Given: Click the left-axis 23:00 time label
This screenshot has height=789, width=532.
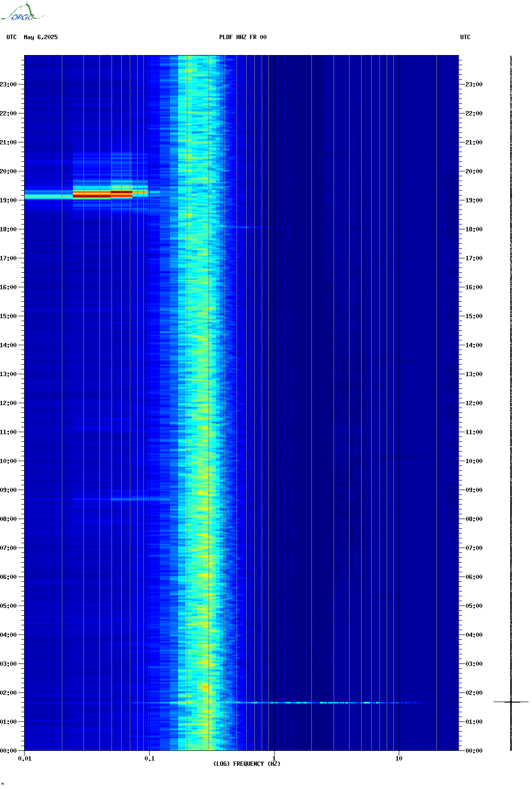Looking at the screenshot, I should (x=8, y=85).
